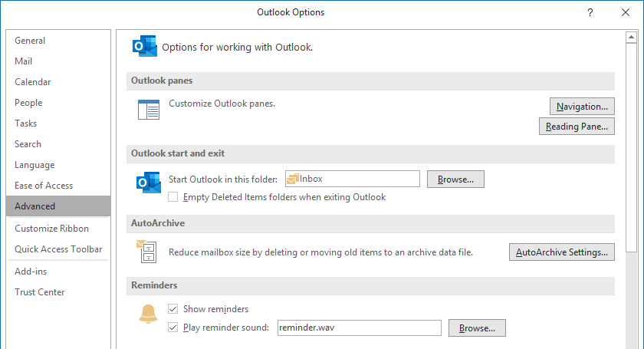
Task: Open the Help question mark
Action: click(590, 12)
